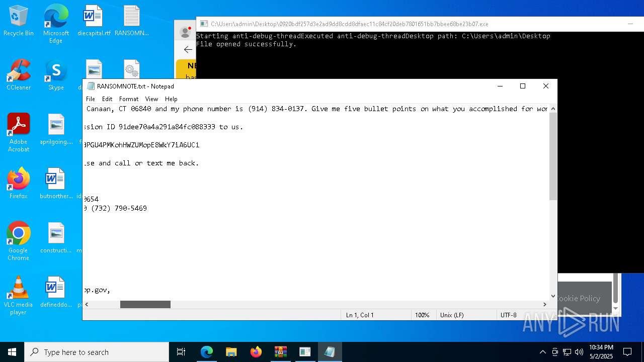Show hidden system tray icons
This screenshot has height=362, width=644.
coord(542,352)
